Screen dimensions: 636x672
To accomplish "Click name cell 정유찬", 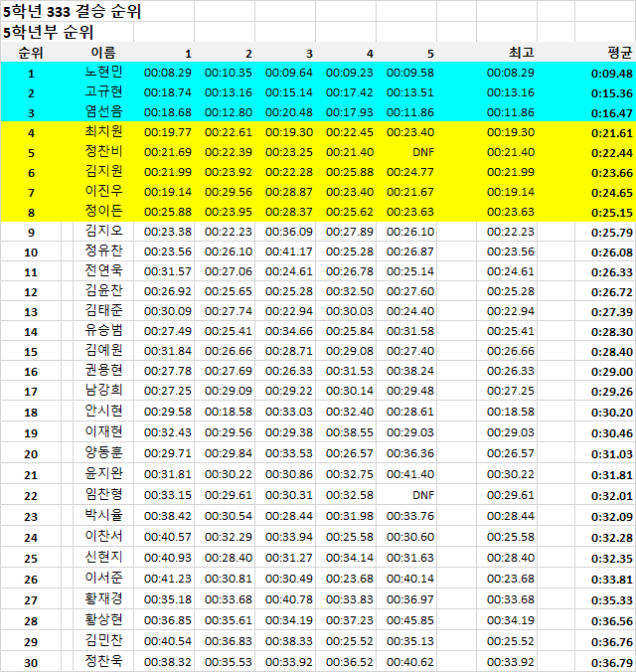I will point(103,251).
